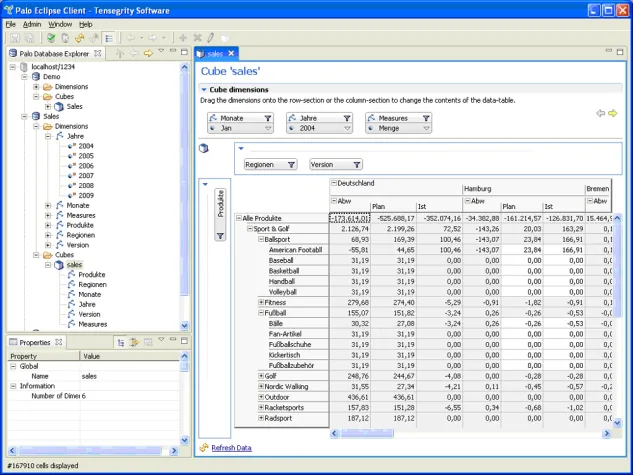Viewport: 633px width, 475px height.
Task: Click the filter funnel on the Regionen dimension
Action: tap(291, 164)
